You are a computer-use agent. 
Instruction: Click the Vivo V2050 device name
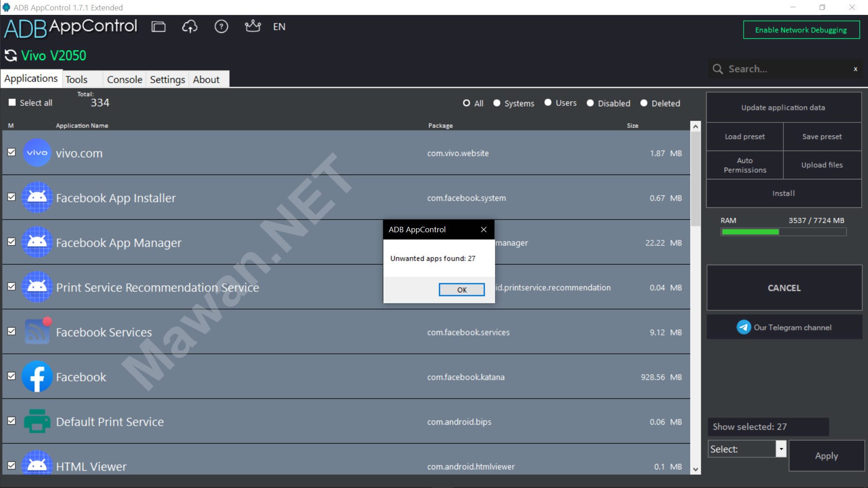coord(54,56)
